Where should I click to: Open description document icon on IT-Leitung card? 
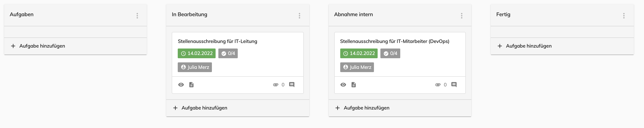click(192, 85)
